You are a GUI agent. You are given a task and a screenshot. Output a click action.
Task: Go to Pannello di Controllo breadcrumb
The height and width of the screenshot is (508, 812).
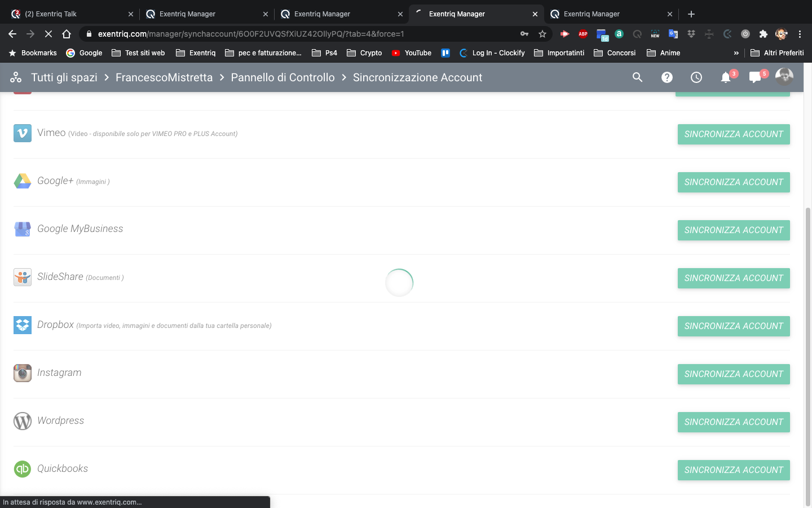tap(283, 77)
